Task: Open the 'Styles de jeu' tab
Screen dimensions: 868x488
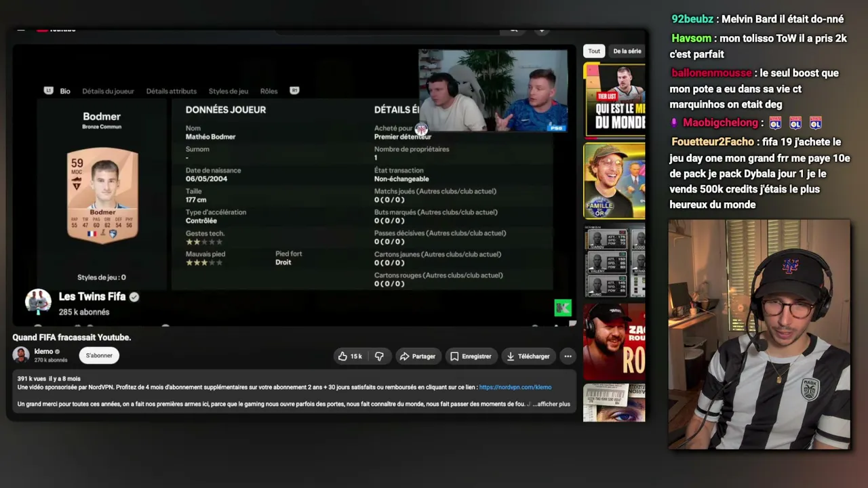Action: point(229,91)
